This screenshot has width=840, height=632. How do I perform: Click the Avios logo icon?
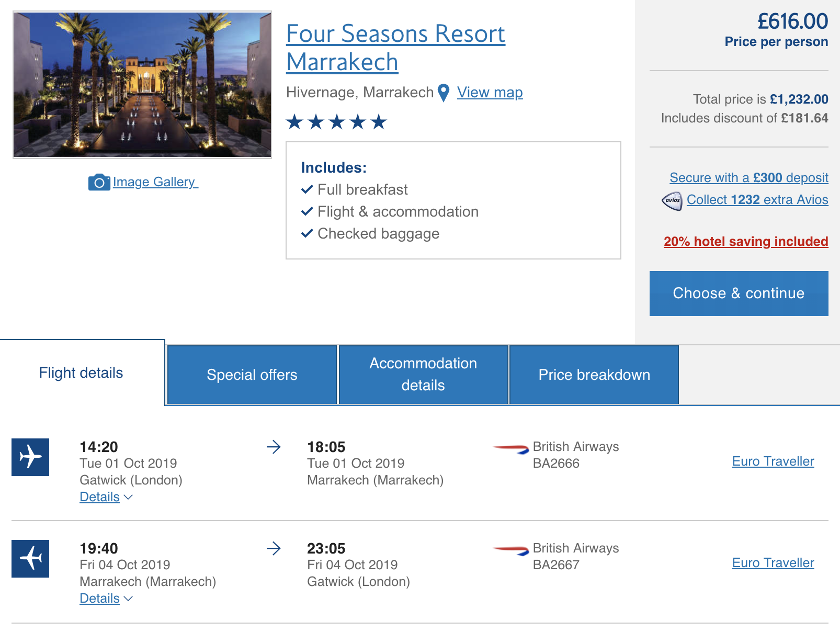(672, 200)
